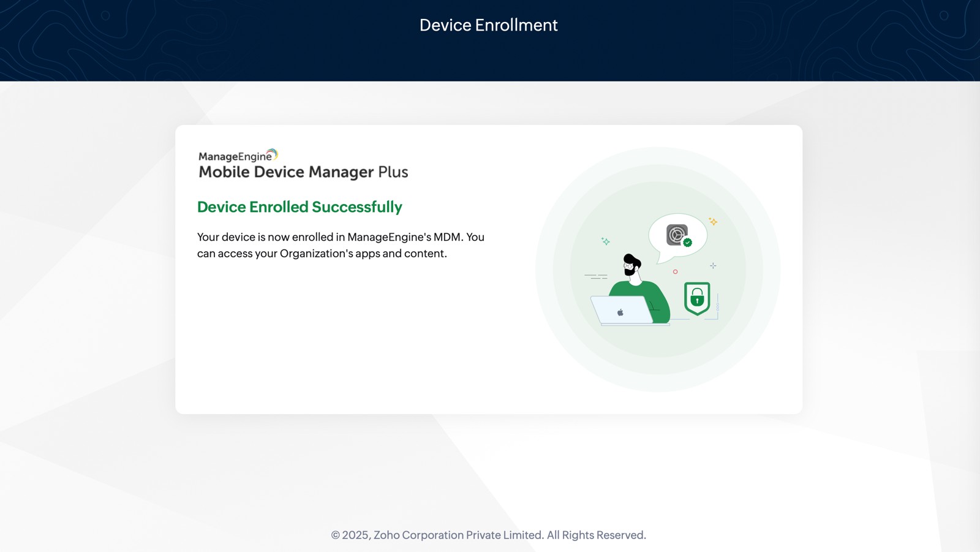Click the Device Enrolled Successfully heading

[x=299, y=207]
